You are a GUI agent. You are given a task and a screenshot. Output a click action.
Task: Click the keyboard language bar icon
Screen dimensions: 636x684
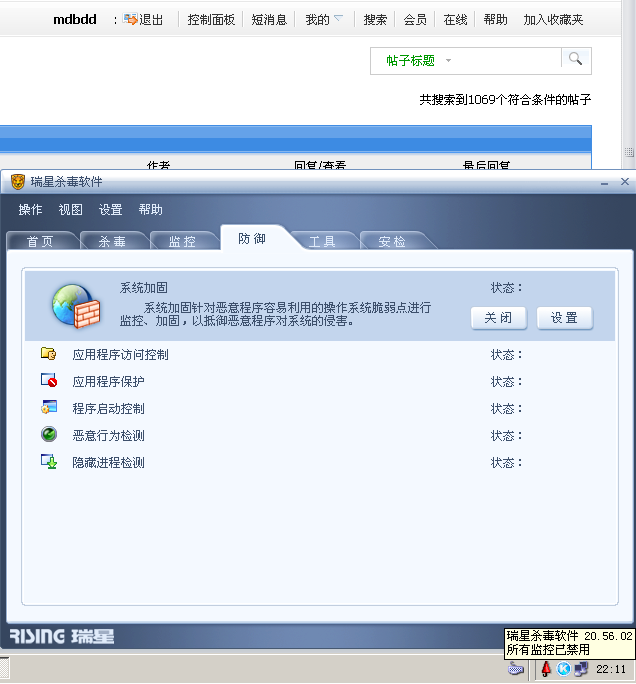[516, 668]
